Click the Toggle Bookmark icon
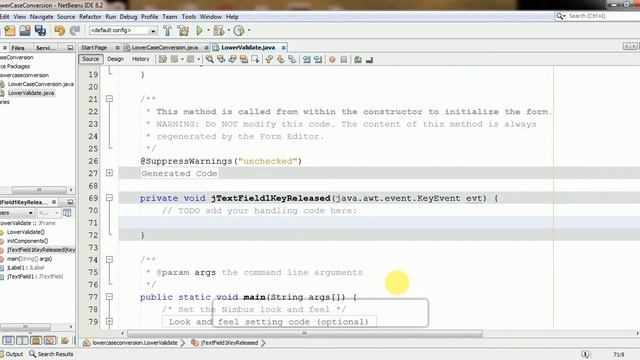 coord(292,60)
